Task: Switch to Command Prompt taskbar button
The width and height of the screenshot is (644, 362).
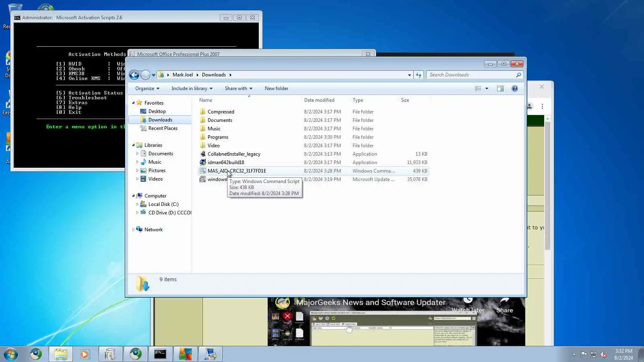Action: [160, 354]
